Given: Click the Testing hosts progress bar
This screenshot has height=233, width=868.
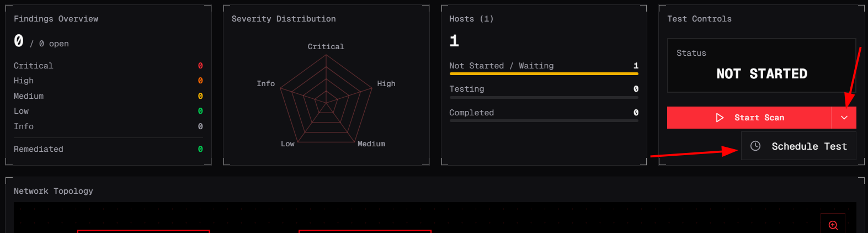Looking at the screenshot, I should [544, 97].
